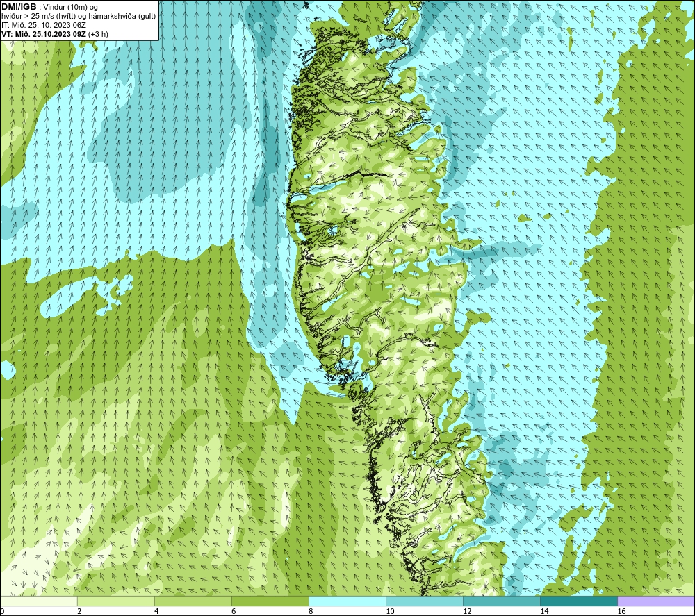Click the 4–6 m/s green legend swatch
695x616 pixels.
coord(193,601)
